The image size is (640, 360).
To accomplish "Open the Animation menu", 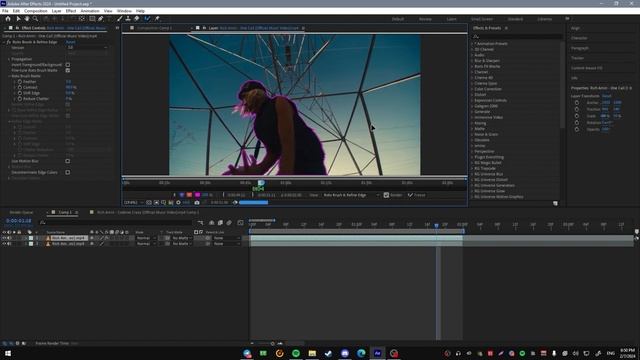I will (90, 11).
